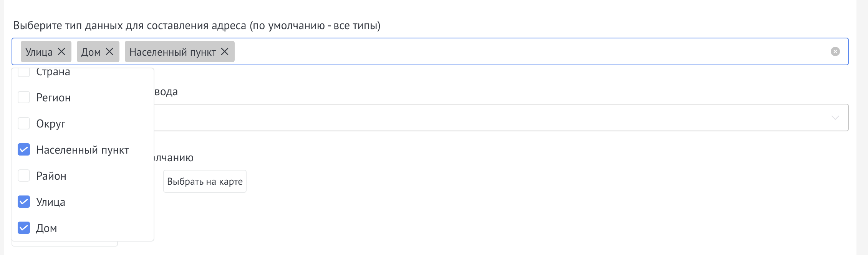Click the Населенный пункт option text in list
This screenshot has height=255, width=868.
[x=83, y=150]
